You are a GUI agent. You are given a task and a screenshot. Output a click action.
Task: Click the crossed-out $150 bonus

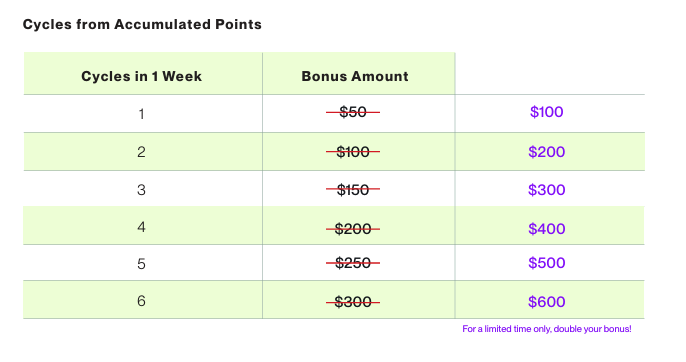click(x=353, y=190)
